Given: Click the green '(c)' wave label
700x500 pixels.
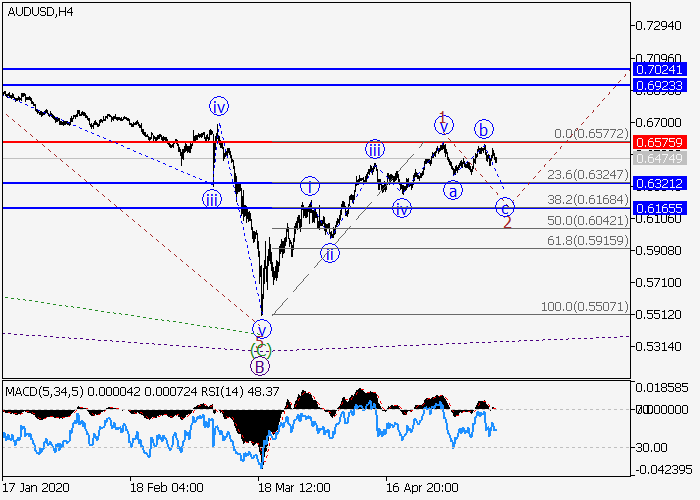Looking at the screenshot, I should point(260,349).
